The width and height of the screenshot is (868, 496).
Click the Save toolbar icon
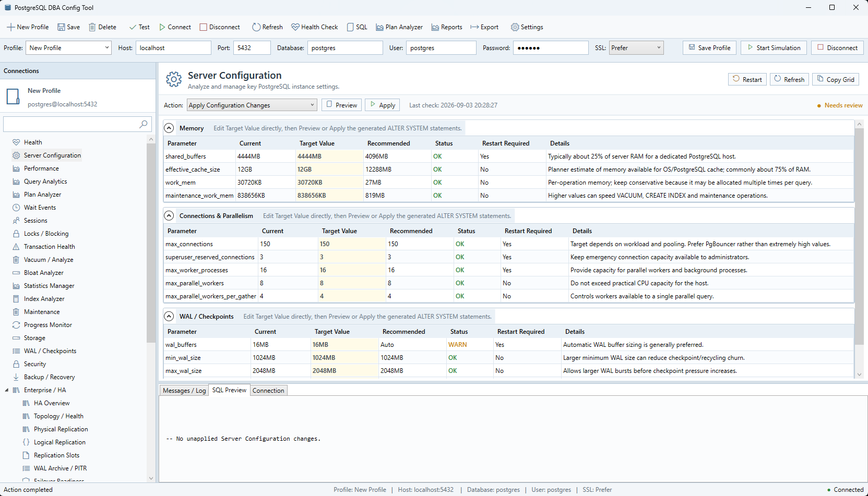(x=68, y=27)
